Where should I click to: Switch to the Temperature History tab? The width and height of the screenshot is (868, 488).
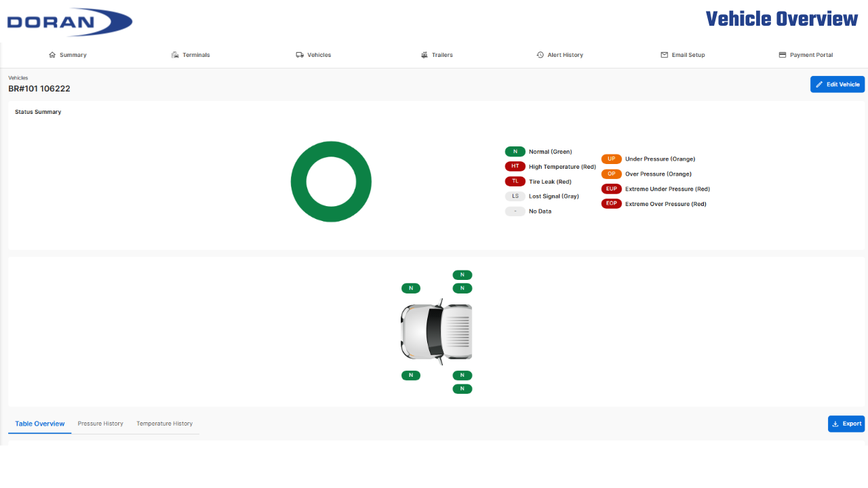[x=165, y=424]
